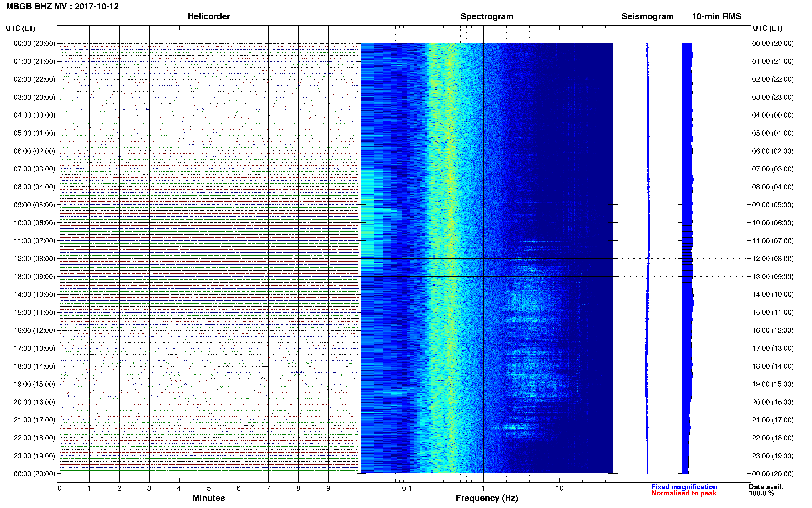
Task: Click the 'Seismogram' panel heading
Action: 648,16
